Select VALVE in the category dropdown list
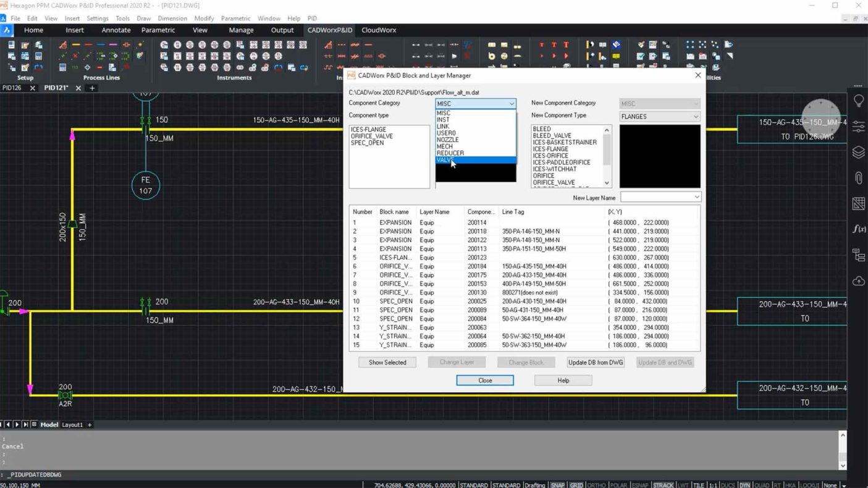The width and height of the screenshot is (868, 488). point(475,160)
